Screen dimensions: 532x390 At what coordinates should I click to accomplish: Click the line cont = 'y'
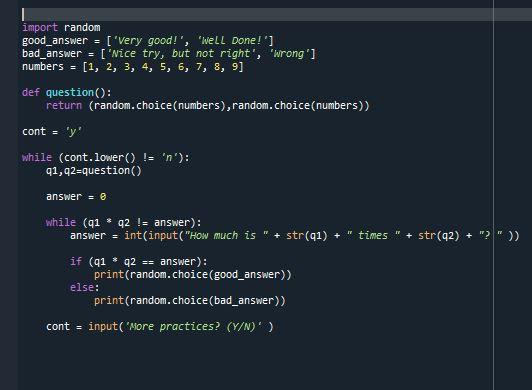(x=52, y=132)
